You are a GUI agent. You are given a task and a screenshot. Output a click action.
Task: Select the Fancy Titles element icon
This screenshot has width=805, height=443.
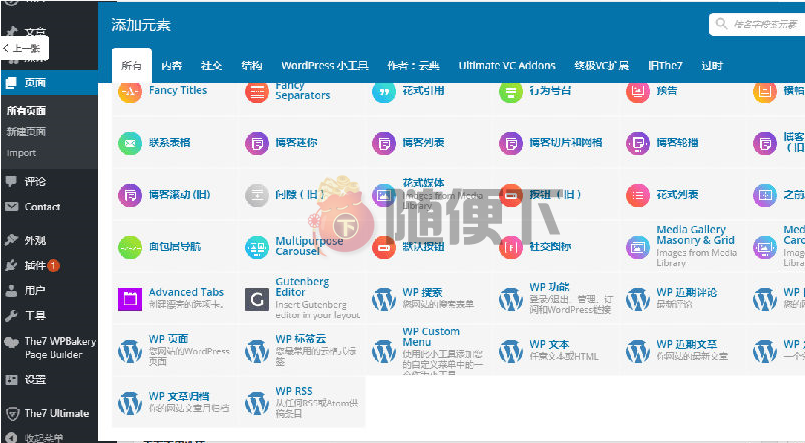[x=130, y=91]
